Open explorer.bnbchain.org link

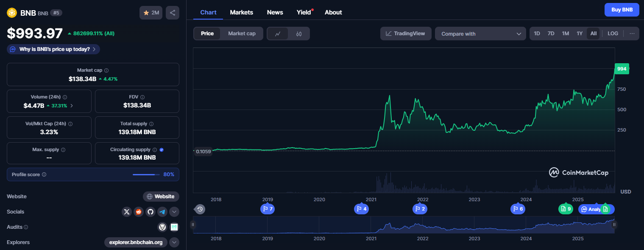tap(136, 242)
